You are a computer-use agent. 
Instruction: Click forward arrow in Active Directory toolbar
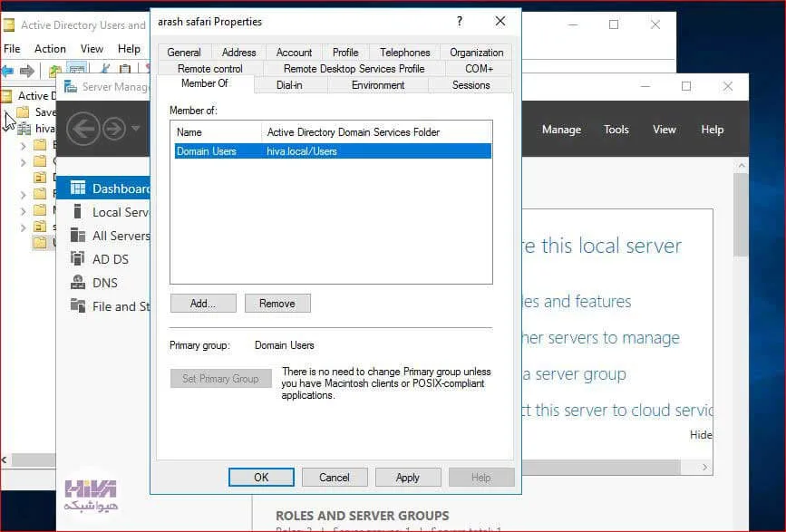pos(27,71)
